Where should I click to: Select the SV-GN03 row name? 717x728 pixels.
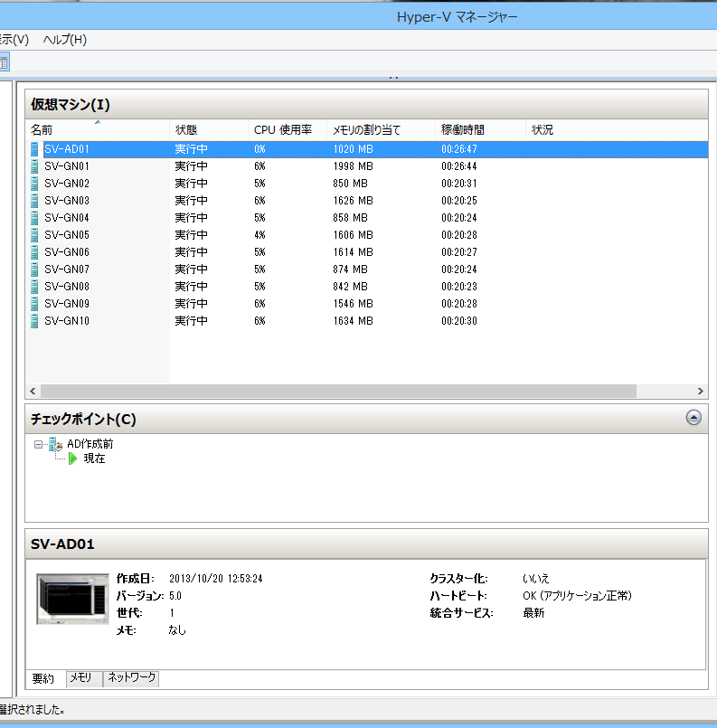tap(67, 201)
